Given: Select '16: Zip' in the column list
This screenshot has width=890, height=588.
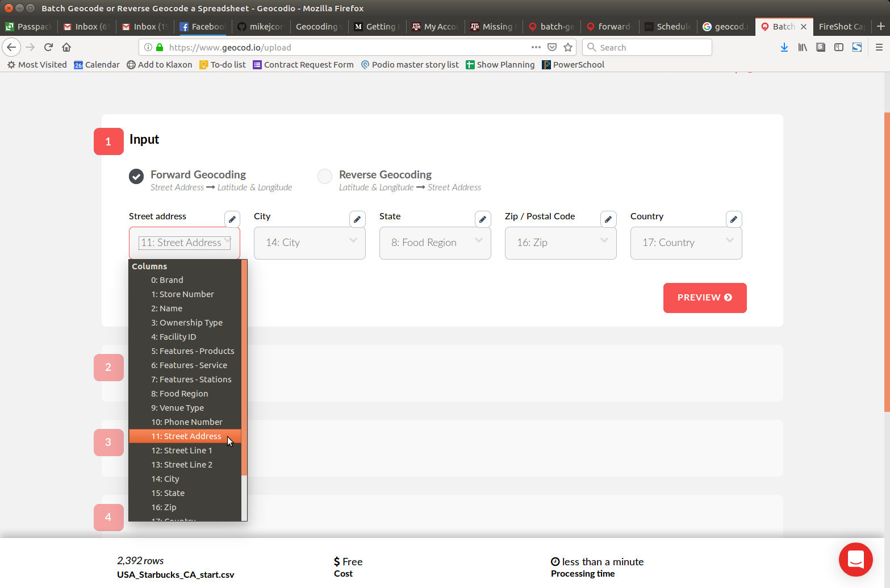Looking at the screenshot, I should tap(185, 507).
